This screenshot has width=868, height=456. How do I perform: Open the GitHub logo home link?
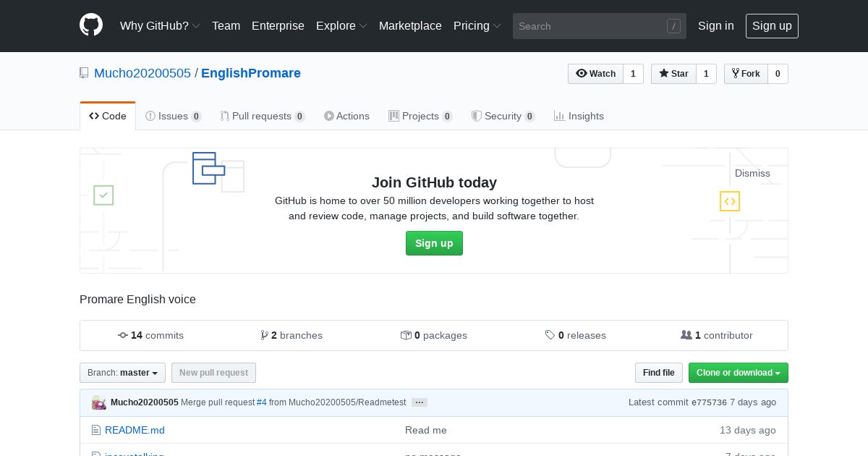(x=91, y=25)
